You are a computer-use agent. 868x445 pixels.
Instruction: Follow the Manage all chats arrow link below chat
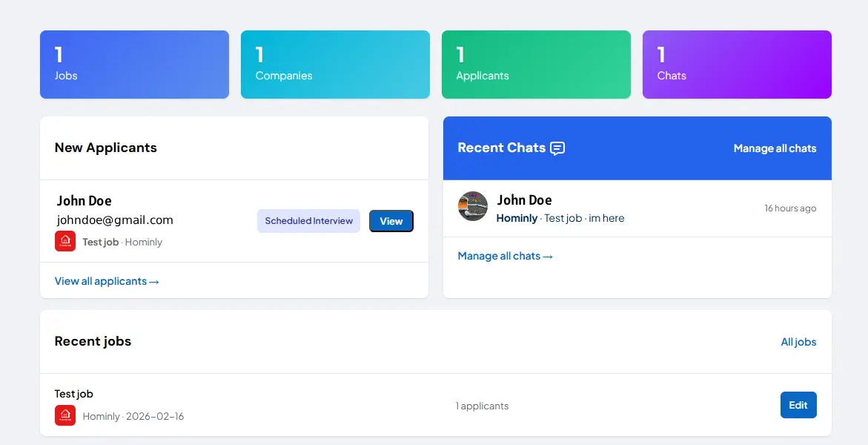506,256
